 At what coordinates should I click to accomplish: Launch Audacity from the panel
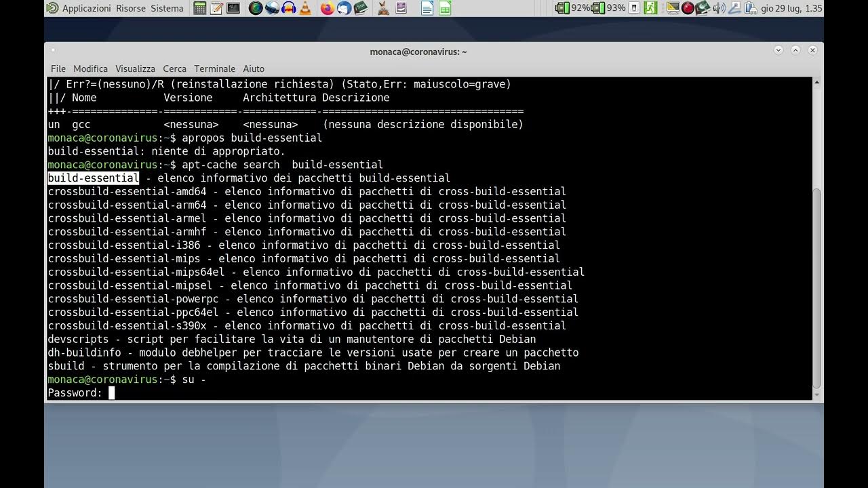coord(289,8)
